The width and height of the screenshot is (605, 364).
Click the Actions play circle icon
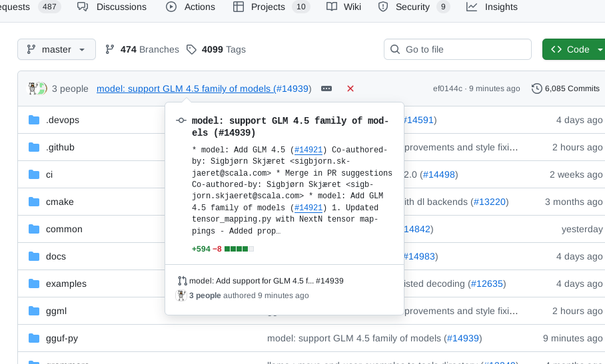coord(171,7)
